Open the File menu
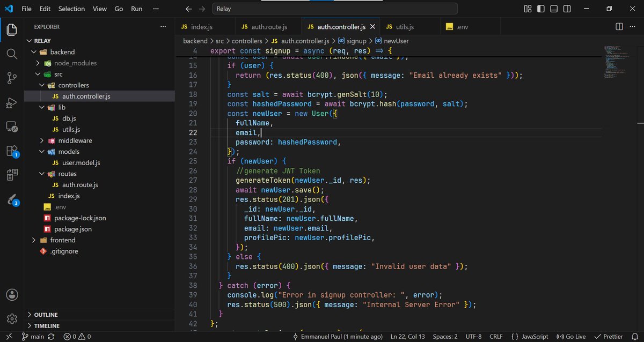Screen dimensions: 644x342 click(26, 9)
